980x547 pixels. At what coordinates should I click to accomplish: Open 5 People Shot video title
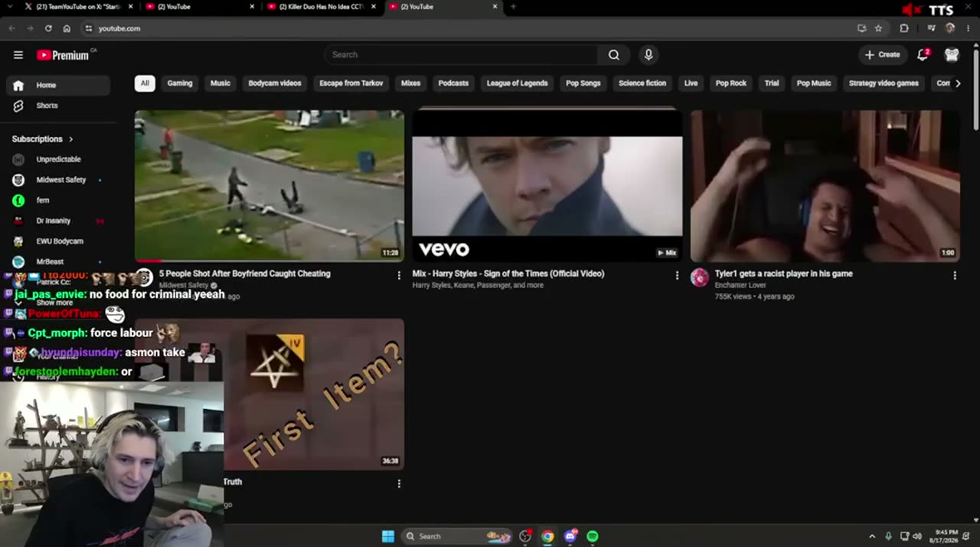coord(245,273)
